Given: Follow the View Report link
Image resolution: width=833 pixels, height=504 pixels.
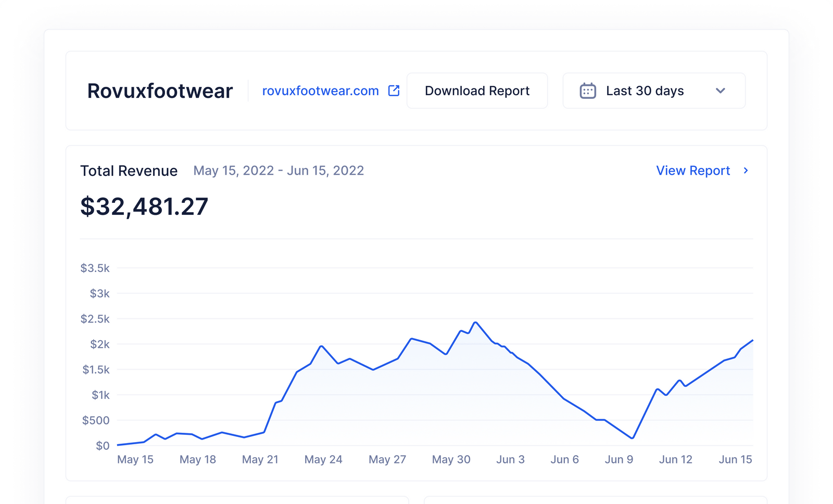Looking at the screenshot, I should 692,171.
